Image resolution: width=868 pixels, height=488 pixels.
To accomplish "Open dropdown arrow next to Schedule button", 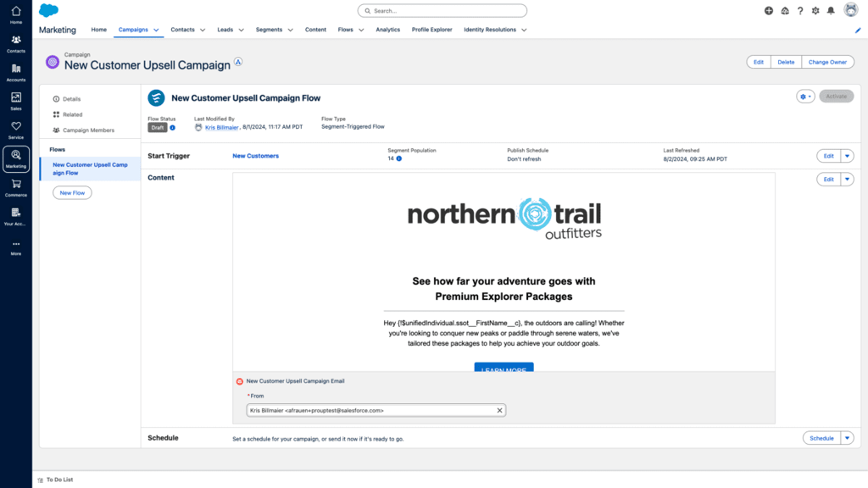I will pyautogui.click(x=847, y=438).
